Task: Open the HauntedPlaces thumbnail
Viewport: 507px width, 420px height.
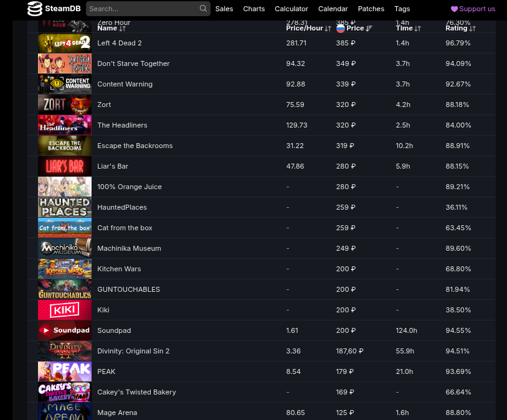Action: 65,207
